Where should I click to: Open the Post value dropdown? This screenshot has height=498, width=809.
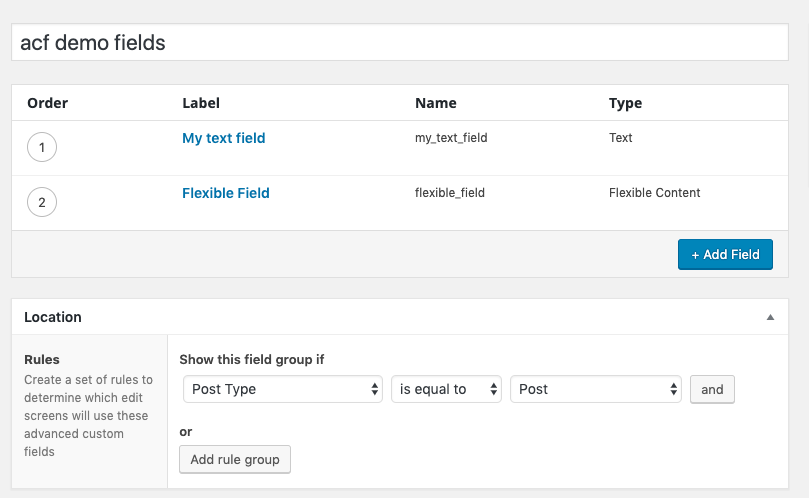596,389
